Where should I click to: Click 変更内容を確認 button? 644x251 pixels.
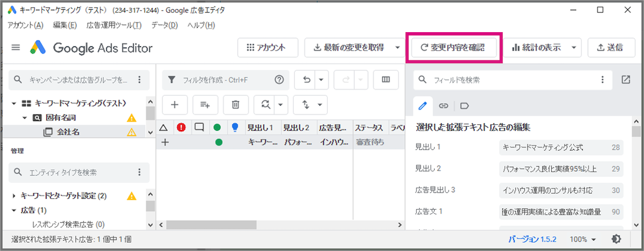[x=453, y=48]
